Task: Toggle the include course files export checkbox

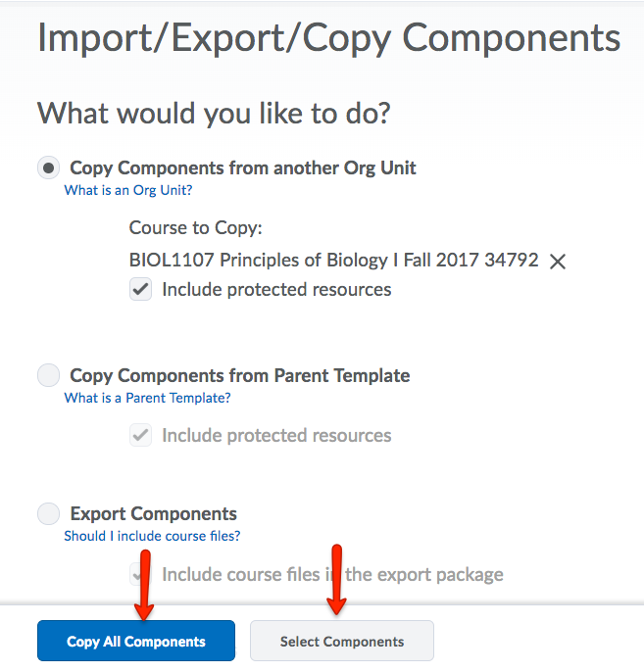Action: [x=141, y=575]
